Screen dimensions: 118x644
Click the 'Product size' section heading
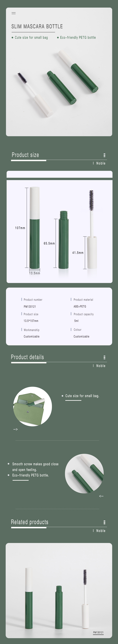coord(25,155)
